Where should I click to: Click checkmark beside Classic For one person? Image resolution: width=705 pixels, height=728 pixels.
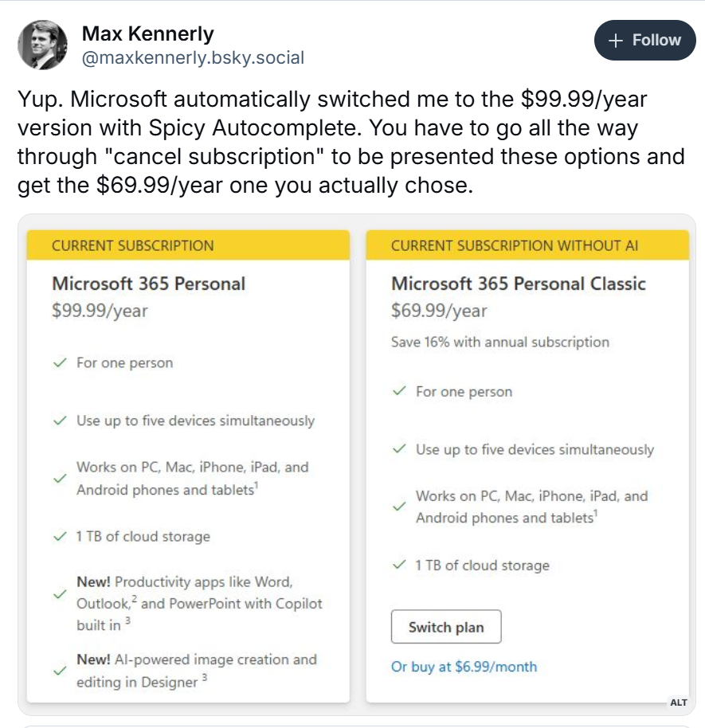(399, 391)
